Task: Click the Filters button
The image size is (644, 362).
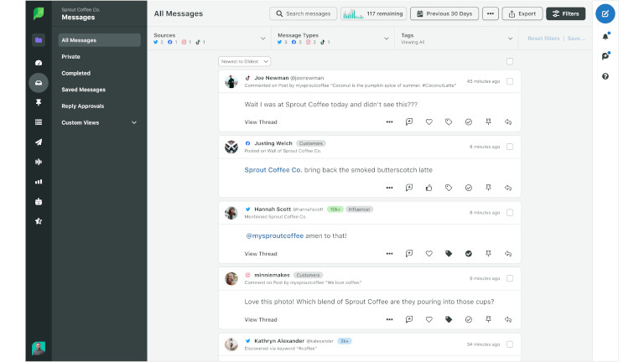Action: (565, 13)
